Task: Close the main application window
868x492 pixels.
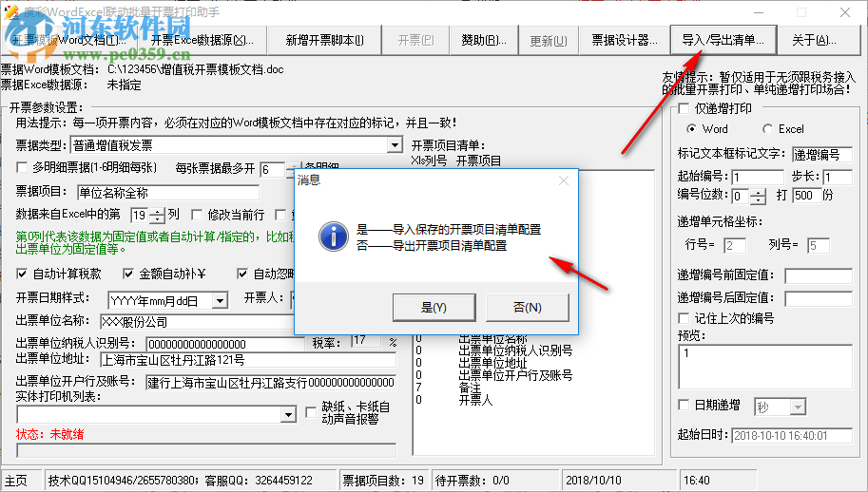Action: [845, 12]
